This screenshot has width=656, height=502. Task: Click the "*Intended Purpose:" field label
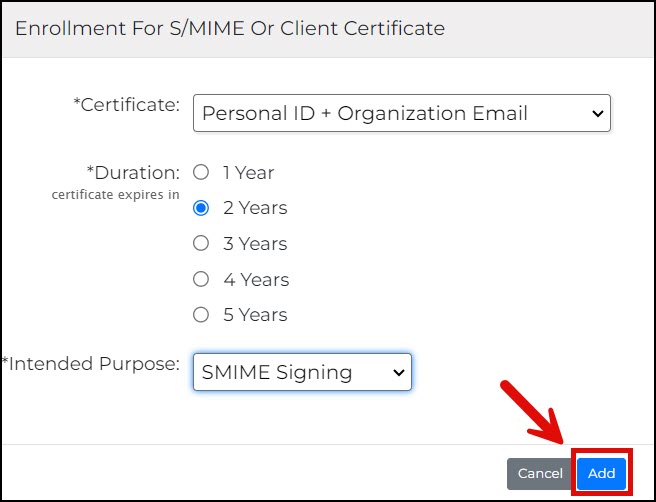click(92, 363)
